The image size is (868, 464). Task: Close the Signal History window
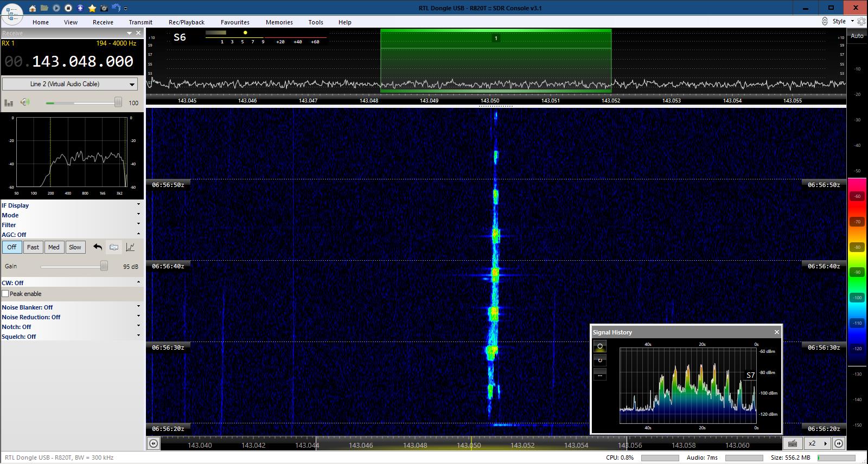click(x=776, y=332)
